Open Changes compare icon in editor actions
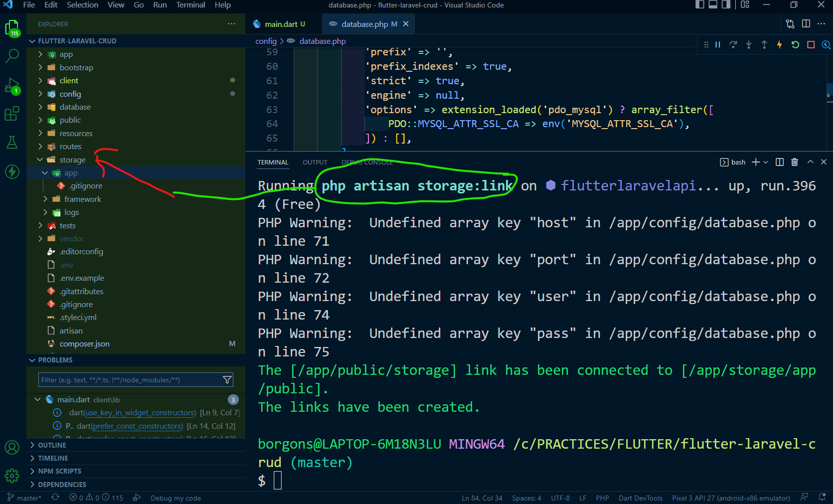833x504 pixels. (790, 24)
